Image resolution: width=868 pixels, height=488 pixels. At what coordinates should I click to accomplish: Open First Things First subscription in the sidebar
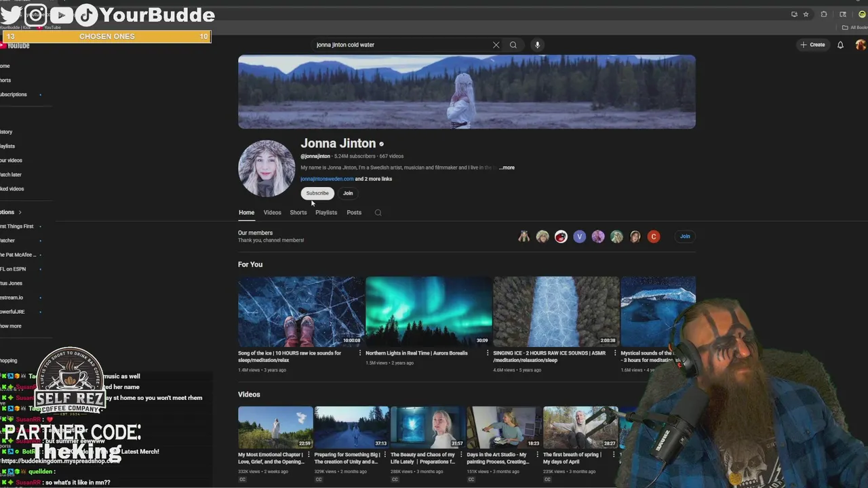(17, 226)
